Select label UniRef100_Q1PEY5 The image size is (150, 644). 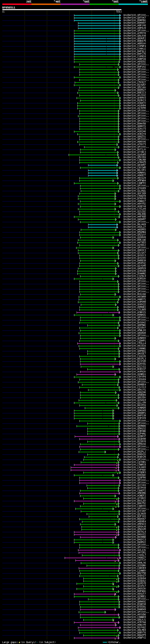pyautogui.click(x=135, y=583)
